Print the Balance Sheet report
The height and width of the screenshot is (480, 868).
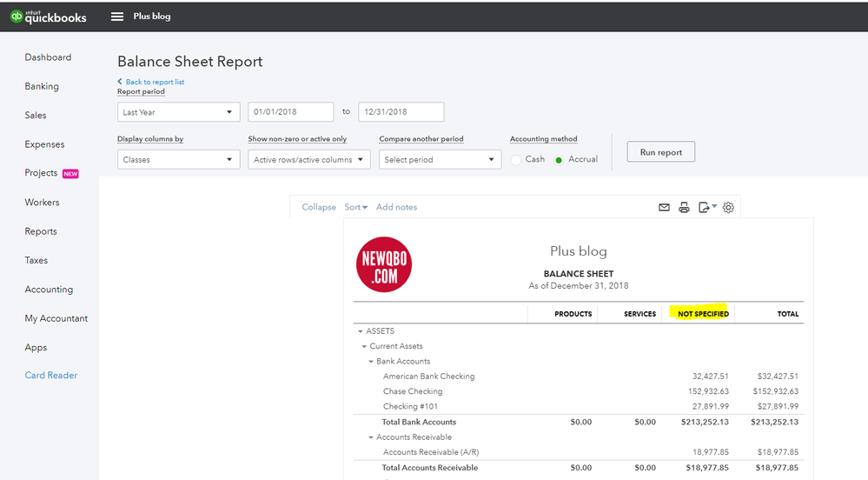click(x=684, y=207)
